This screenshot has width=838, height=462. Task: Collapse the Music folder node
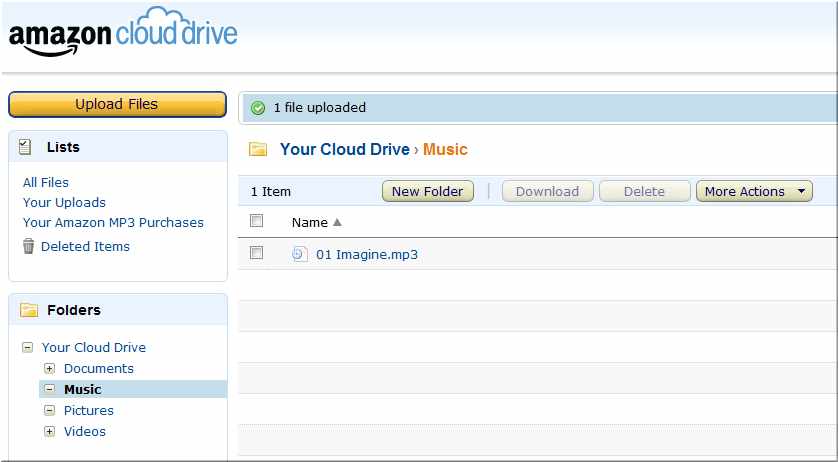(50, 389)
